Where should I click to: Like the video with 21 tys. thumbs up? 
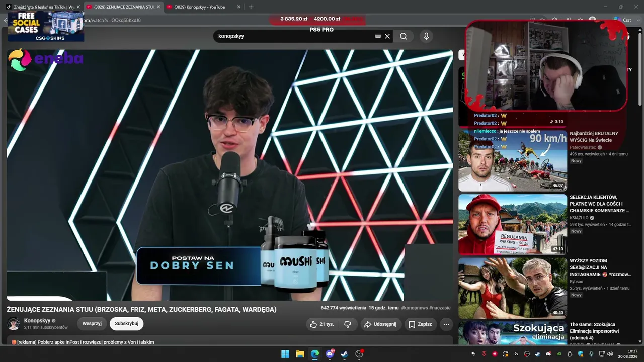coord(321,324)
